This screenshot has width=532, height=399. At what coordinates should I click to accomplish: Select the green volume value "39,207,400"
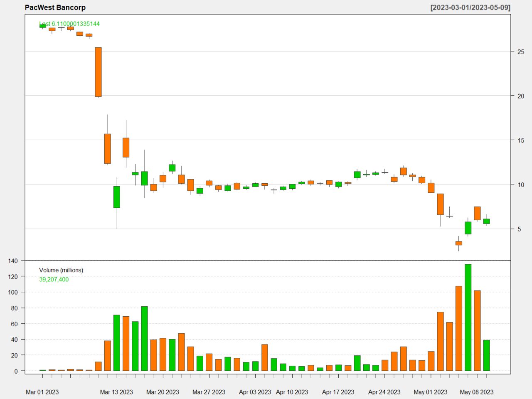point(54,279)
